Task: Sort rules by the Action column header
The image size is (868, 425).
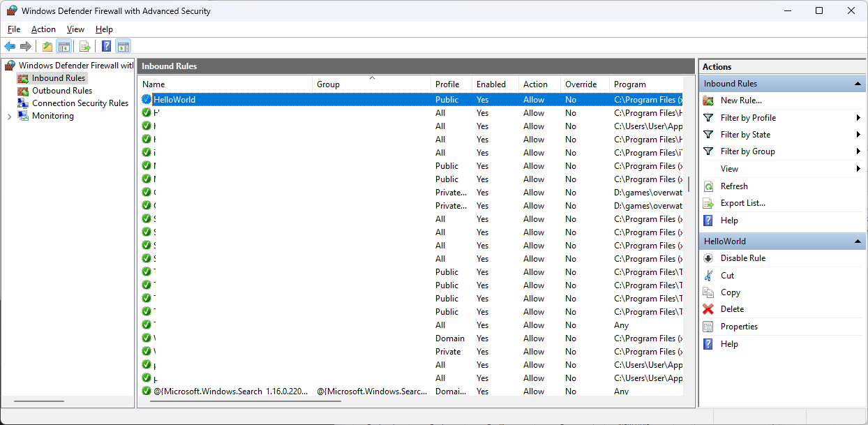Action: coord(540,84)
